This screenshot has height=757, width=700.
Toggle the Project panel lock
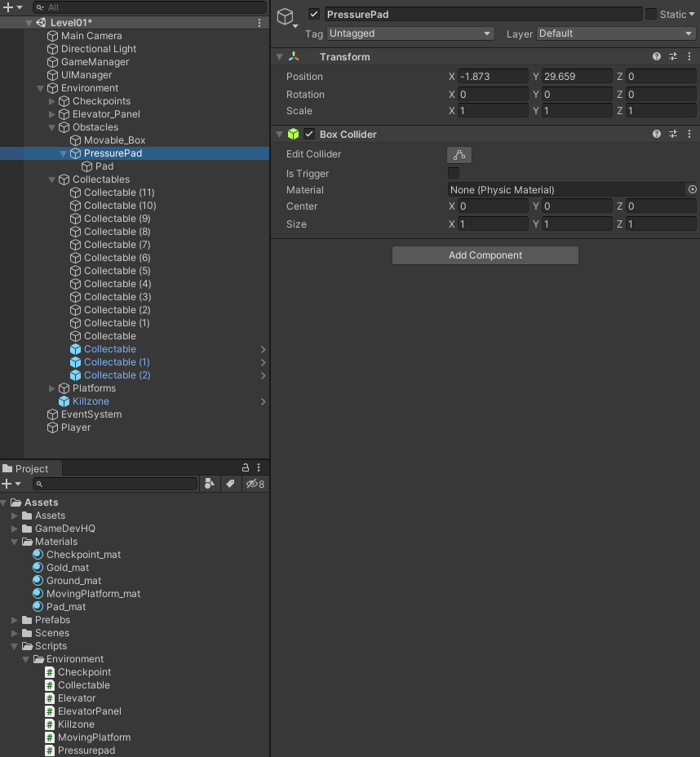246,467
